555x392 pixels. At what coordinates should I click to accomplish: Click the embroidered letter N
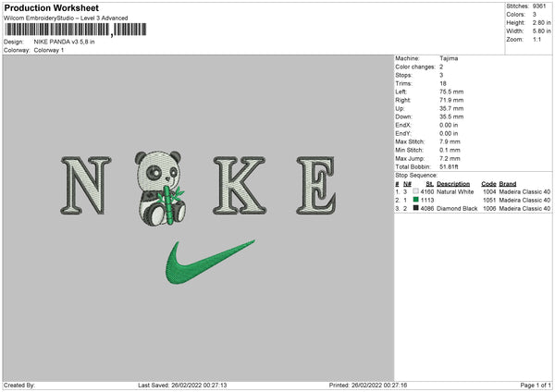[x=86, y=186]
